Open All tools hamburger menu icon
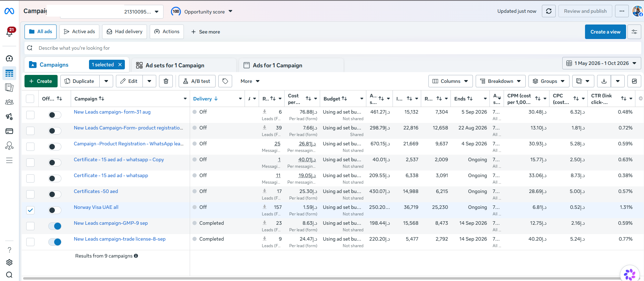Screen dimensions: 644x281 (9, 160)
